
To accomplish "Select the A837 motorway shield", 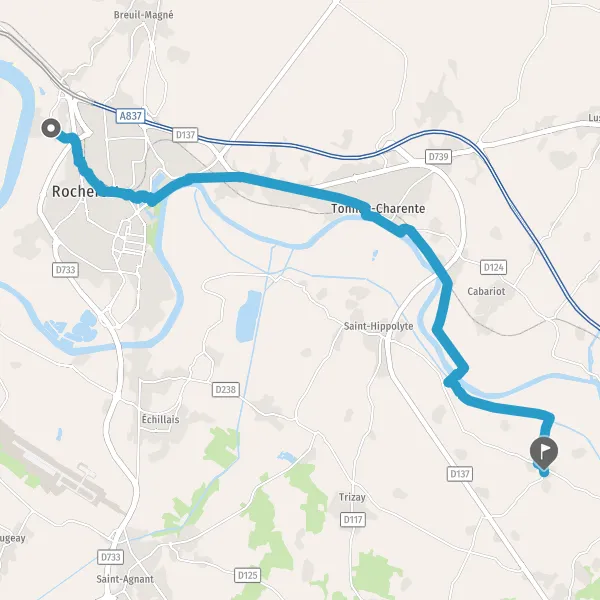I will point(130,116).
